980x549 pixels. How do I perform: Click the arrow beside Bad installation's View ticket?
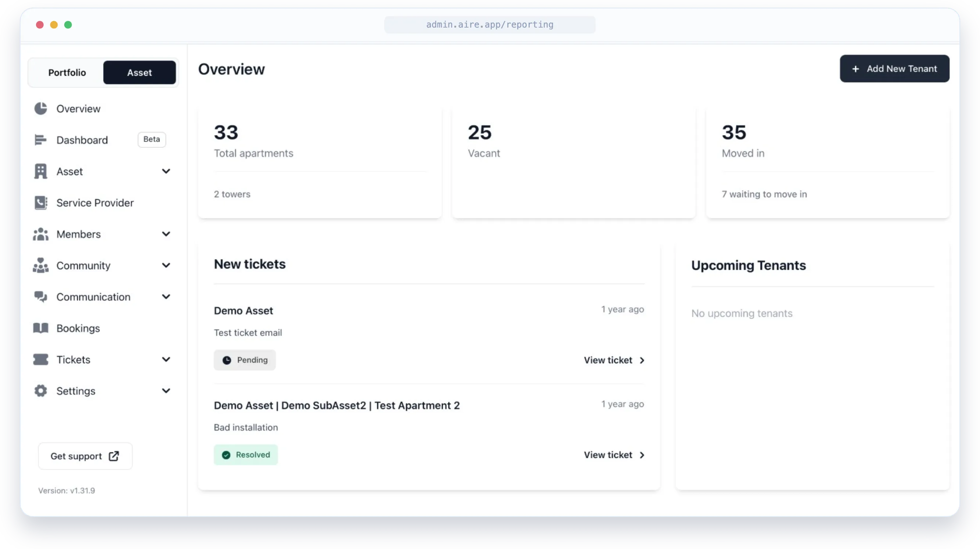pos(642,455)
